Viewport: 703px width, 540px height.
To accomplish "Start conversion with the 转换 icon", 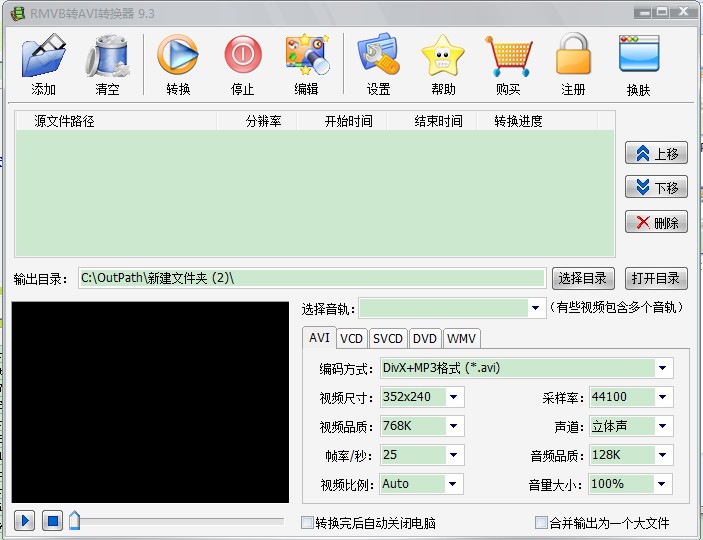I will (x=178, y=55).
